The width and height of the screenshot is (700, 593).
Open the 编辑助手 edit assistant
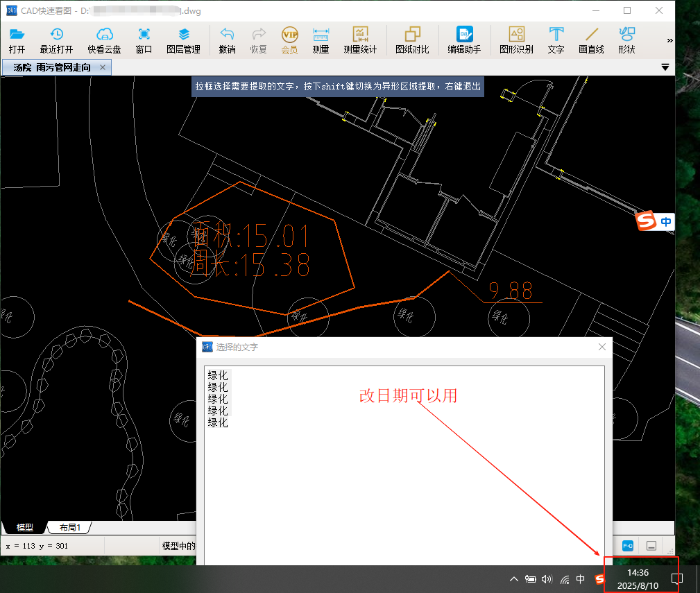tap(464, 40)
